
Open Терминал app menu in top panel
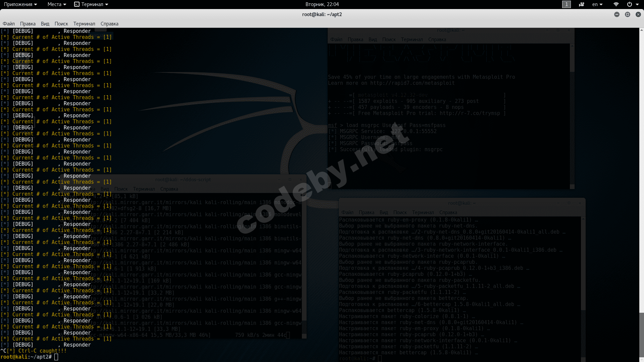tap(91, 4)
